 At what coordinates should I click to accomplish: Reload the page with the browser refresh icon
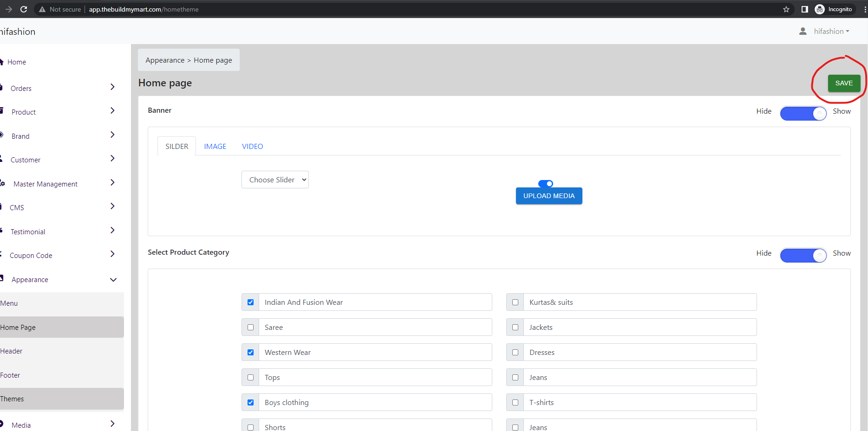coord(24,9)
